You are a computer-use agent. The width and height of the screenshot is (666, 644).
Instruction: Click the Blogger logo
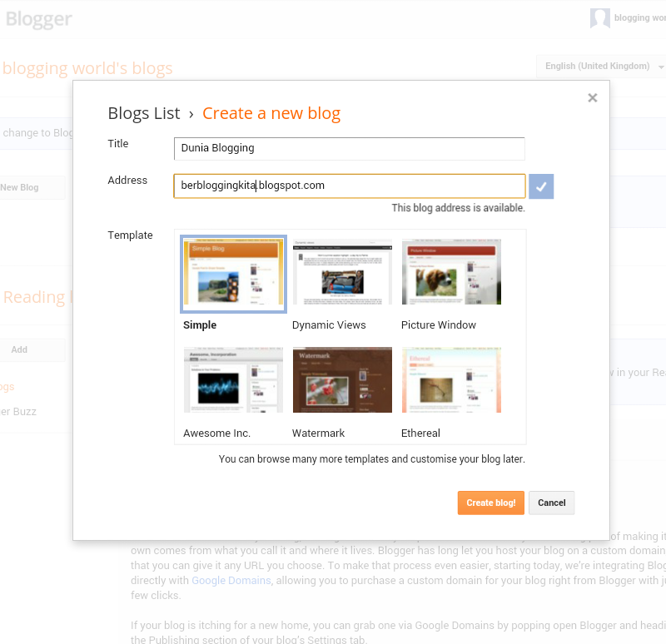(x=39, y=19)
